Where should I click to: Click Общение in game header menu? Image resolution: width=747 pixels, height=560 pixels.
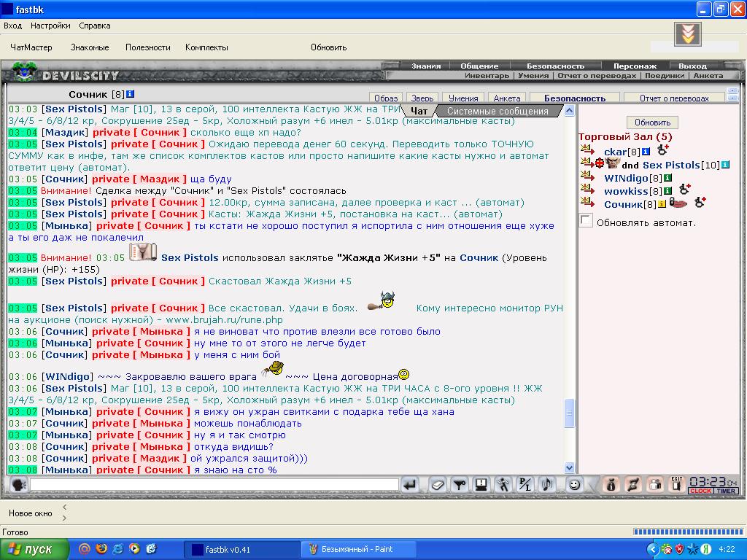(x=479, y=66)
